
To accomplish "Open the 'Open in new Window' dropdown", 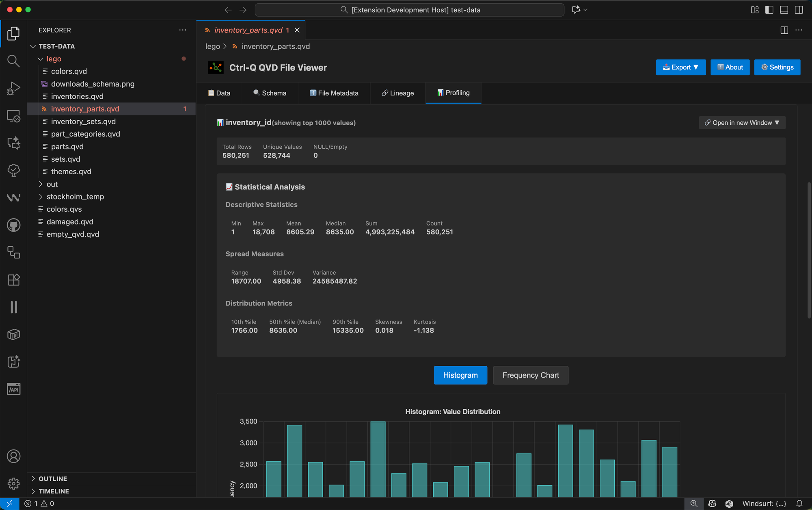I will [x=742, y=123].
